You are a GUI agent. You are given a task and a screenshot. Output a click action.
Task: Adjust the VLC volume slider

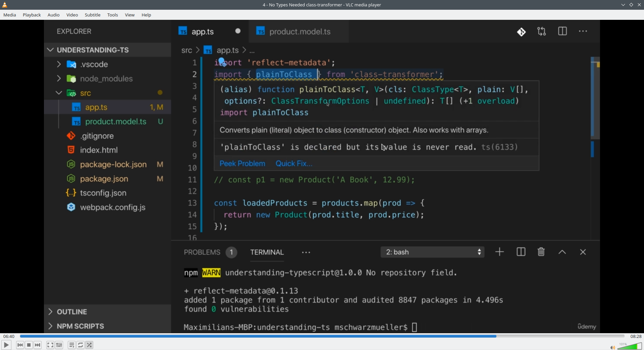(630, 346)
